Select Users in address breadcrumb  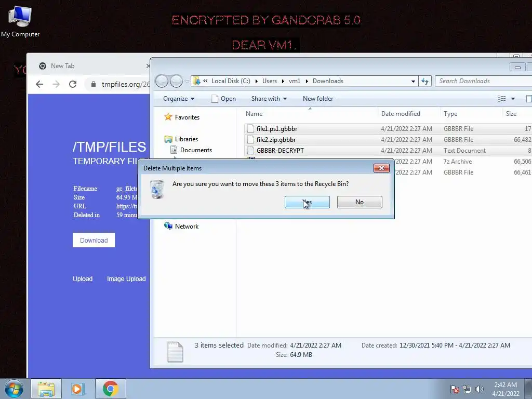click(270, 81)
